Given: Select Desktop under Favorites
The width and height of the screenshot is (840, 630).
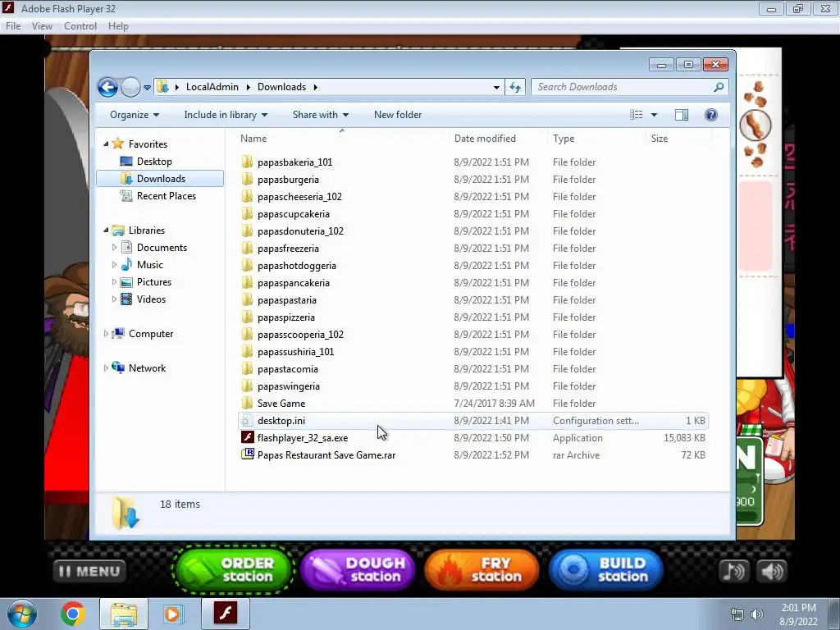Looking at the screenshot, I should pyautogui.click(x=154, y=162).
